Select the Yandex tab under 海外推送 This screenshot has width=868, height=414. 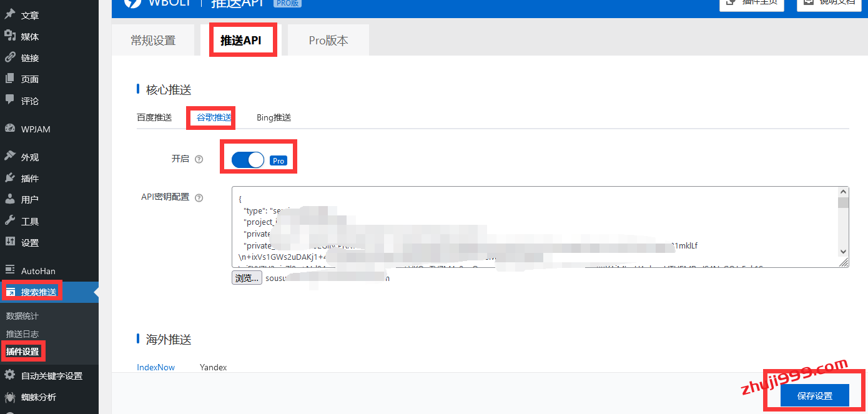point(214,367)
